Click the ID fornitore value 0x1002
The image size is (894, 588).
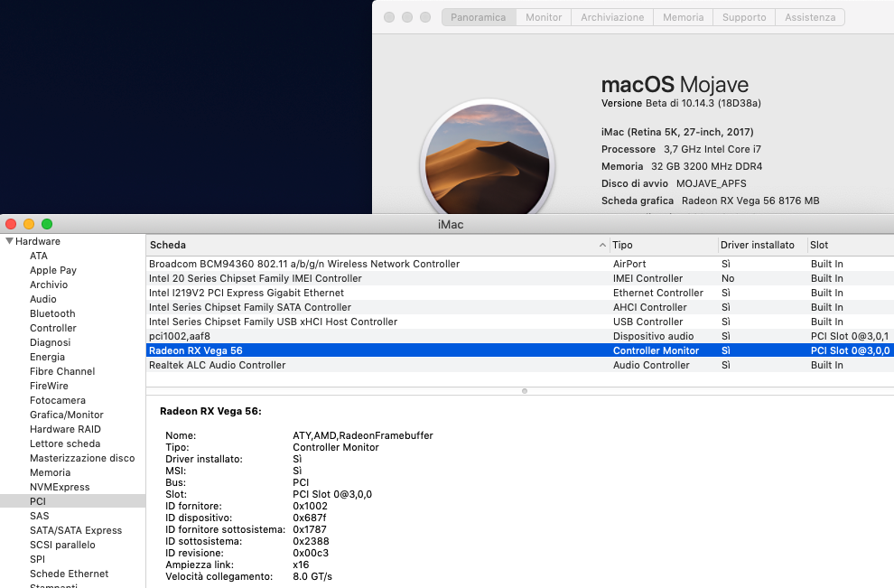(x=310, y=507)
